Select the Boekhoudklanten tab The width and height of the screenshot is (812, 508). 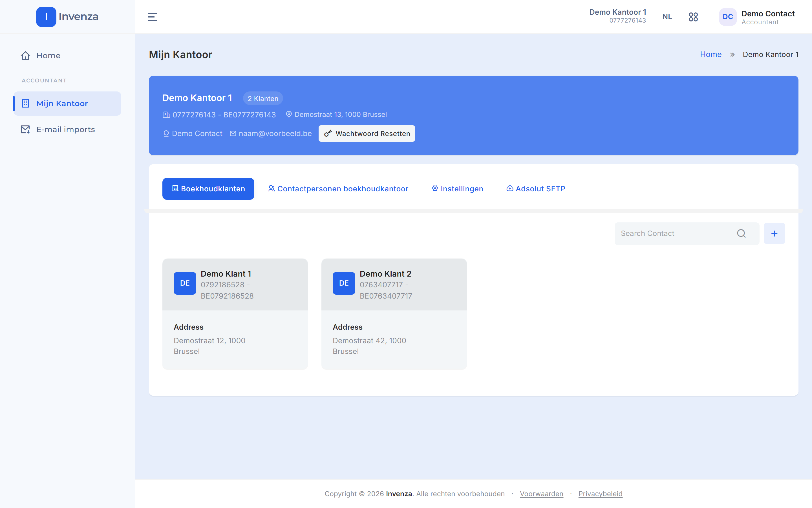[x=208, y=189]
